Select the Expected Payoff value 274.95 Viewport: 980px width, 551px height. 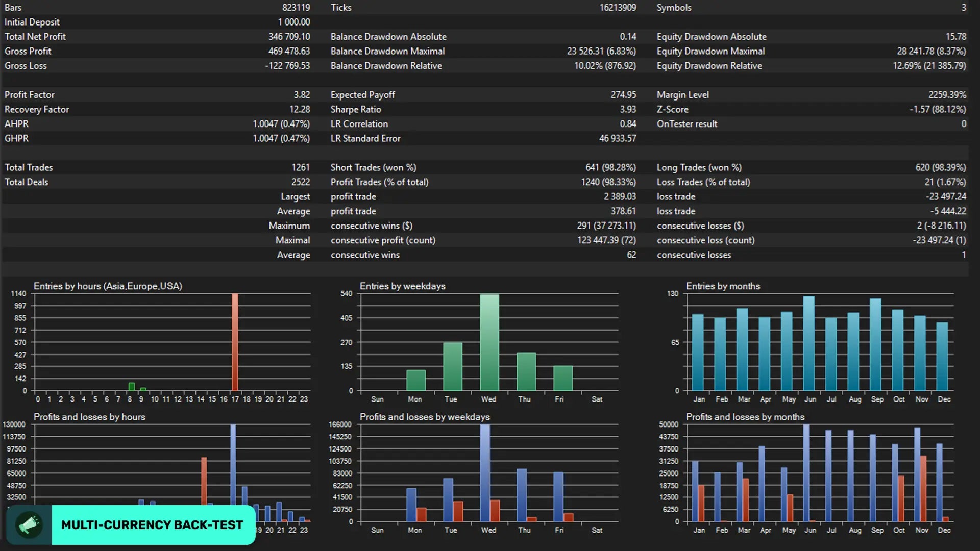(623, 95)
